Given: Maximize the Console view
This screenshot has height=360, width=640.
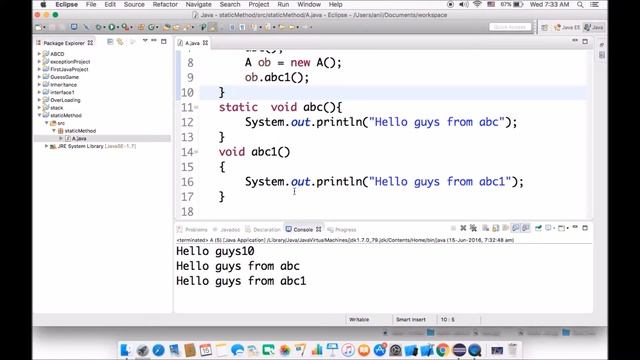Looking at the screenshot, I should coord(585,228).
